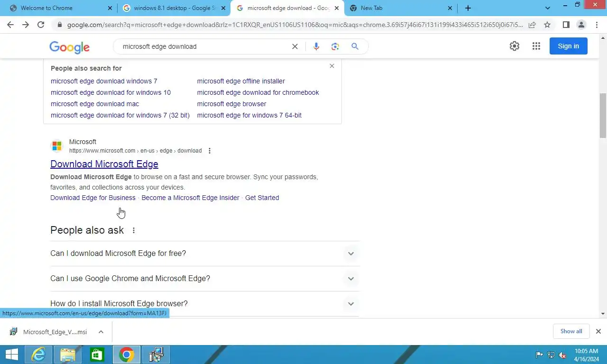This screenshot has width=607, height=364.
Task: Open more options for Microsoft result
Action: 210,151
